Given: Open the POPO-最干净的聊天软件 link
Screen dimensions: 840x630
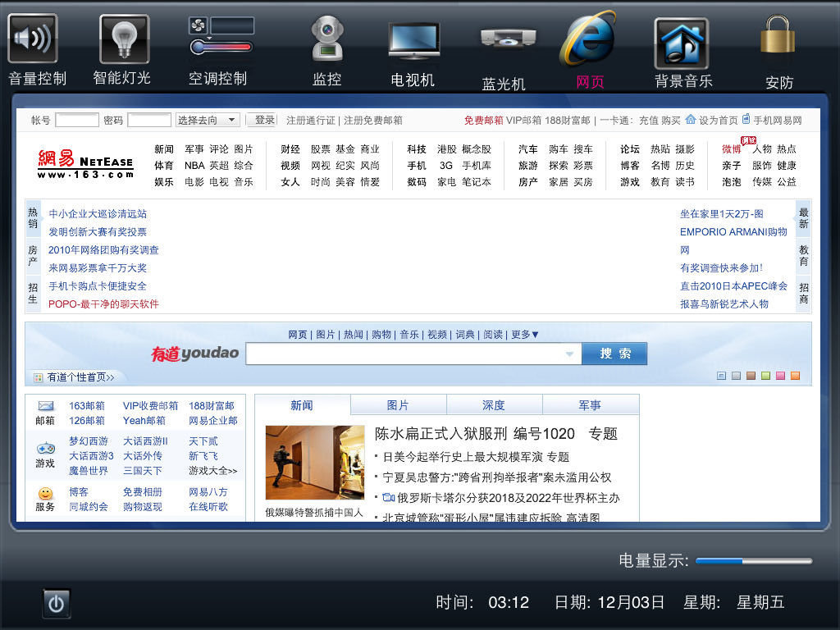Looking at the screenshot, I should point(103,304).
